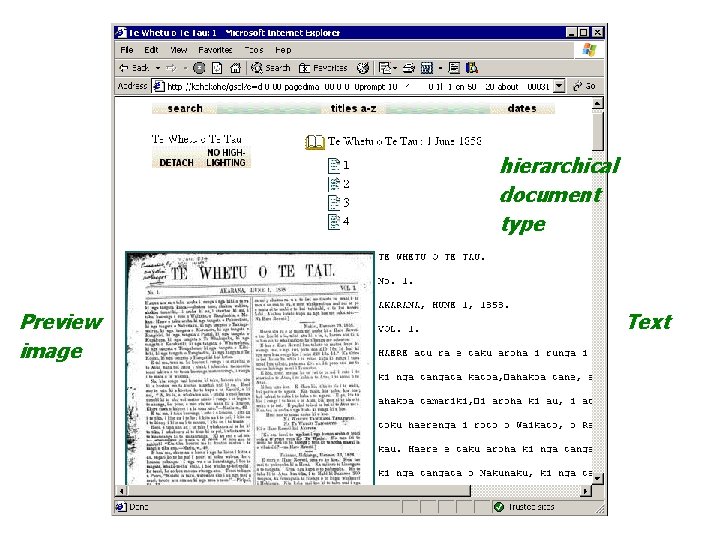Go to Home page icon

(235, 68)
